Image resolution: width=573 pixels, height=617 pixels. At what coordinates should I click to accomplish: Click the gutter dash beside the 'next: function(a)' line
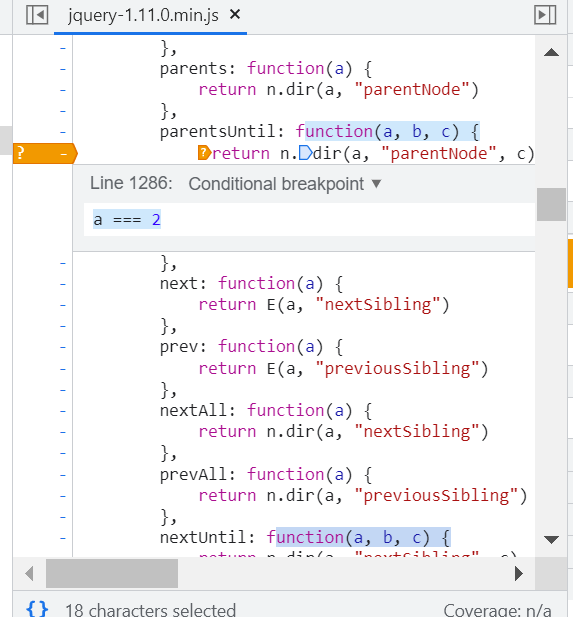tap(63, 284)
